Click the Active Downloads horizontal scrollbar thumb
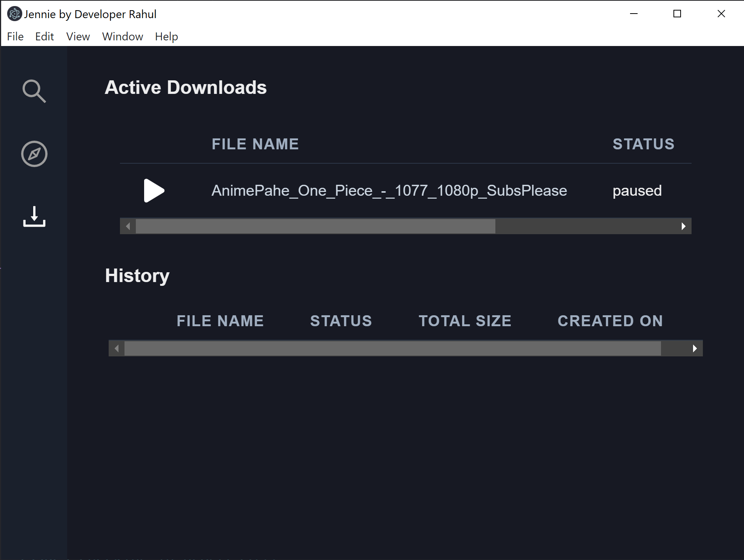The height and width of the screenshot is (560, 744). click(315, 226)
